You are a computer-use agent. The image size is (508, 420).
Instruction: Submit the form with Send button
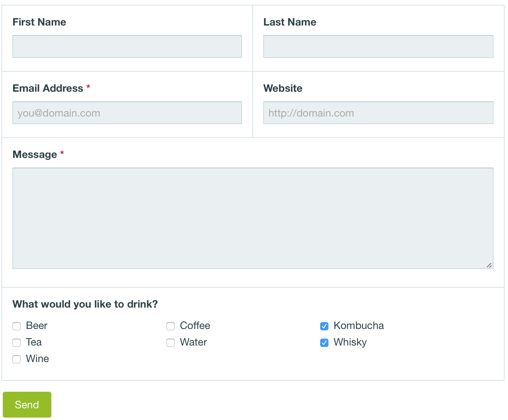tap(27, 404)
